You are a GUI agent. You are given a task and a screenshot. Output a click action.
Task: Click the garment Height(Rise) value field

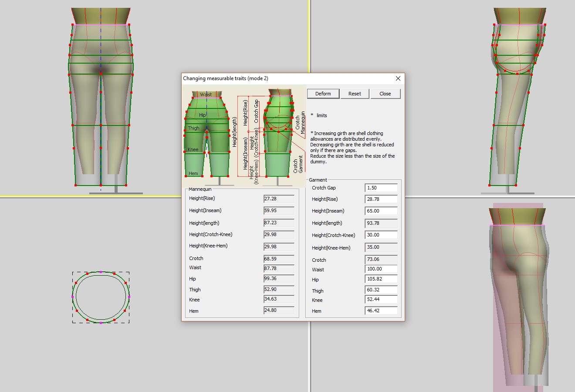click(x=381, y=199)
